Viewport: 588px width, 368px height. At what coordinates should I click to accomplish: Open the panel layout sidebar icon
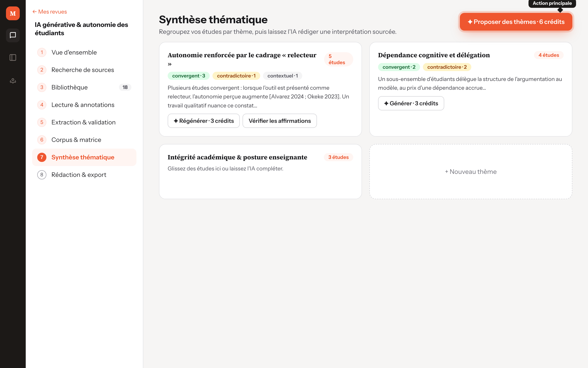13,58
